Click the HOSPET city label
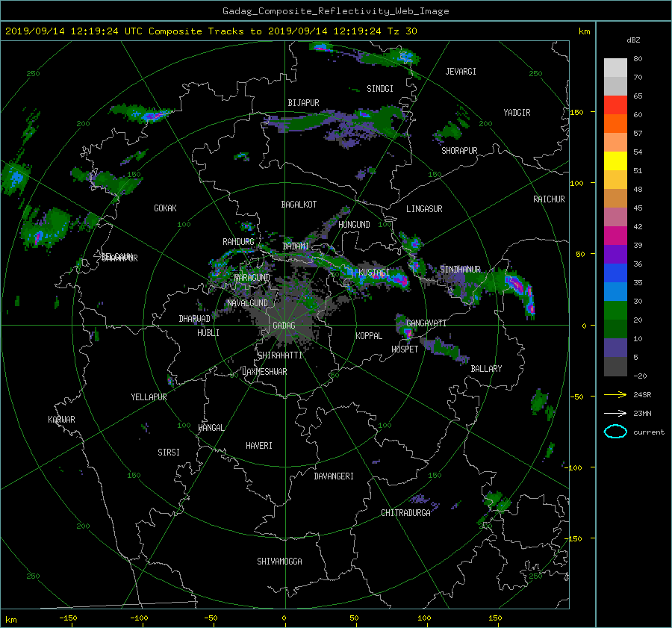This screenshot has width=672, height=628. (x=405, y=349)
